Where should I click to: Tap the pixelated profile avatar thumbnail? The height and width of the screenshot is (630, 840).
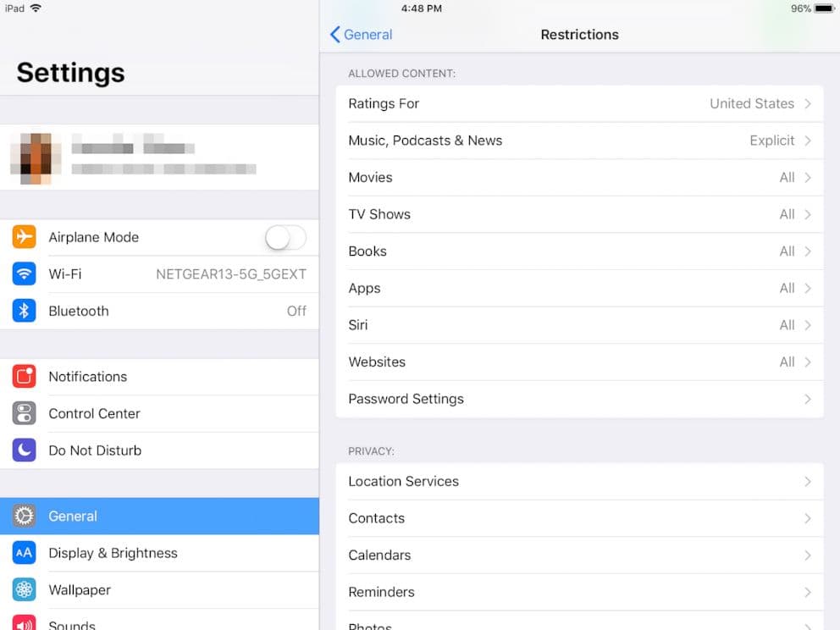[x=36, y=158]
